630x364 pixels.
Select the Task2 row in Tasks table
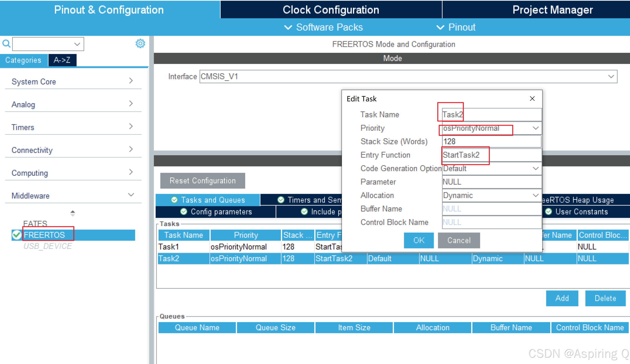(393, 258)
